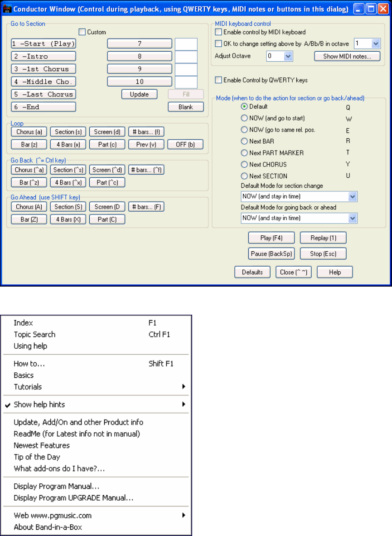The height and width of the screenshot is (536, 392).
Task: Open Default Mode for section change dropdown
Action: 353,196
